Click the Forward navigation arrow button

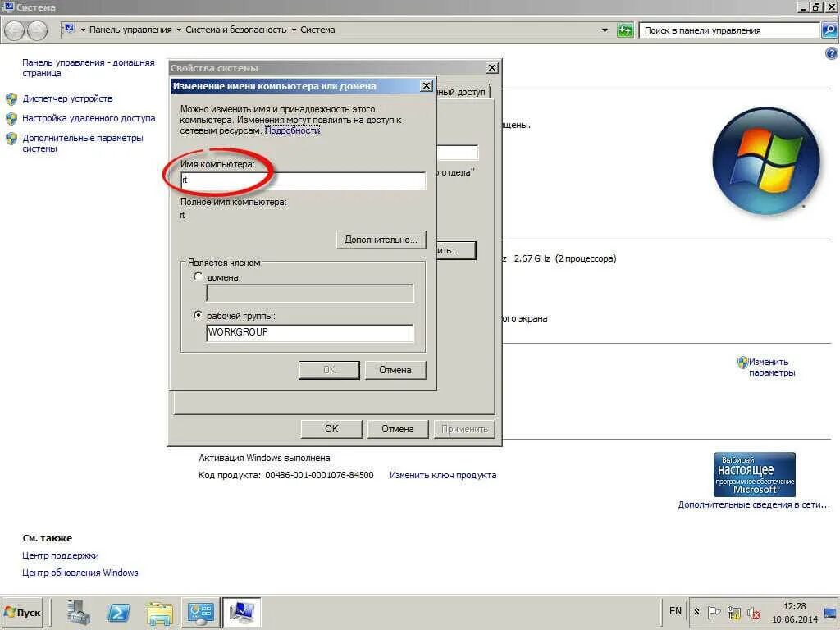click(36, 30)
